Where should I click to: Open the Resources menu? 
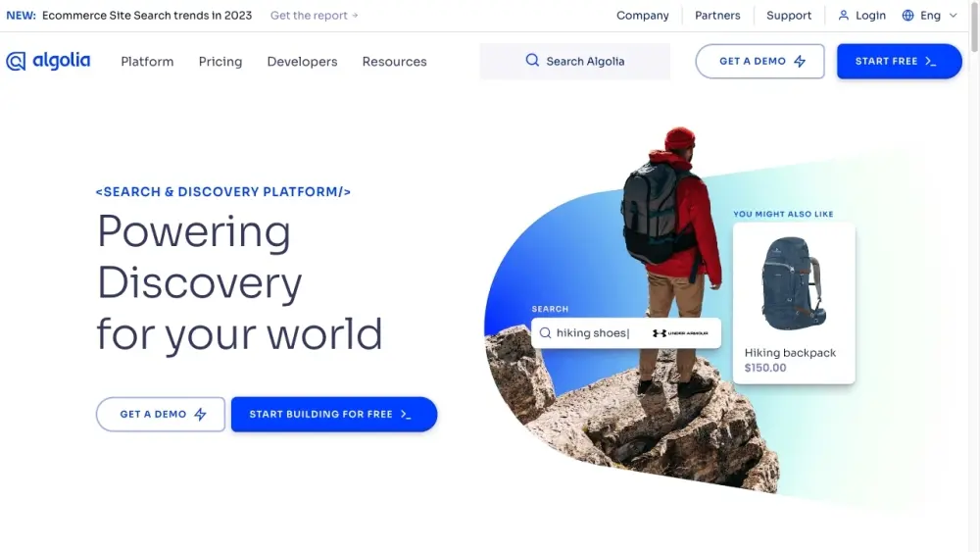[x=394, y=61]
